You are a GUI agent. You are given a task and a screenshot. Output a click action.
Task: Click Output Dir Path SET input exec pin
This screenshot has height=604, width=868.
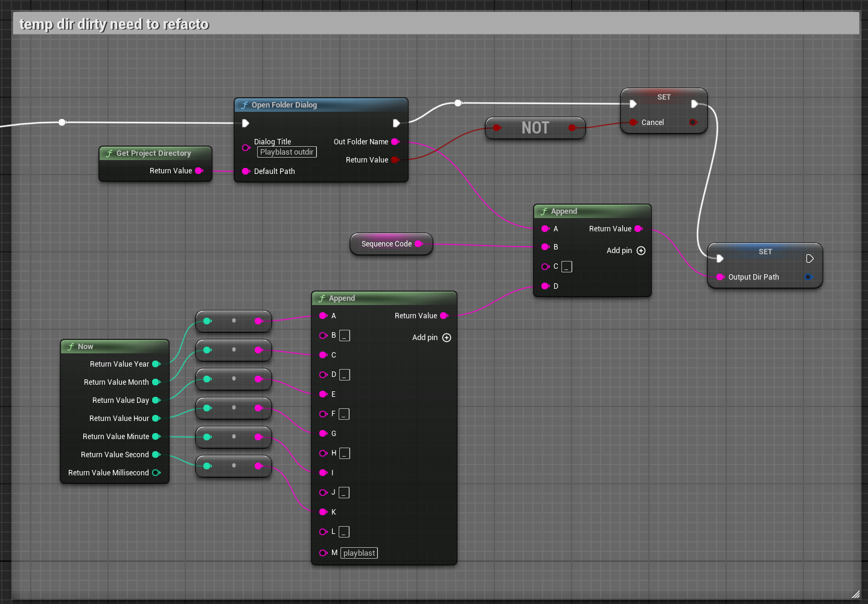click(720, 259)
